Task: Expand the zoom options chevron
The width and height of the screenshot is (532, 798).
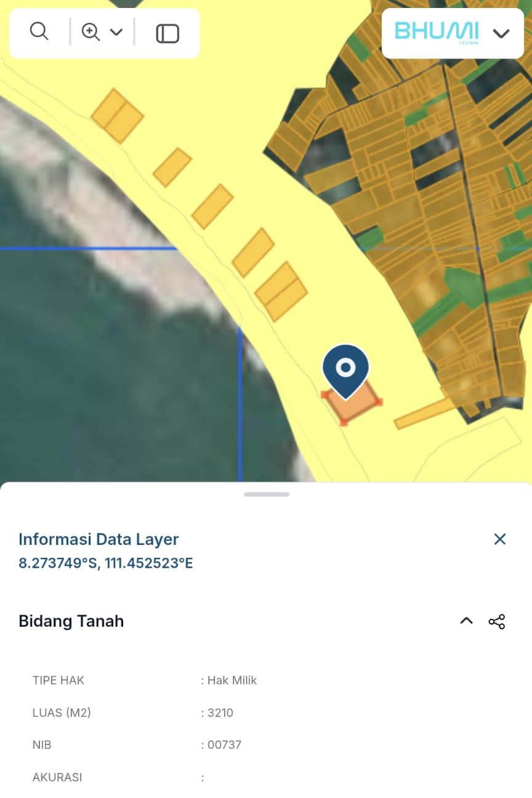Action: coord(117,32)
